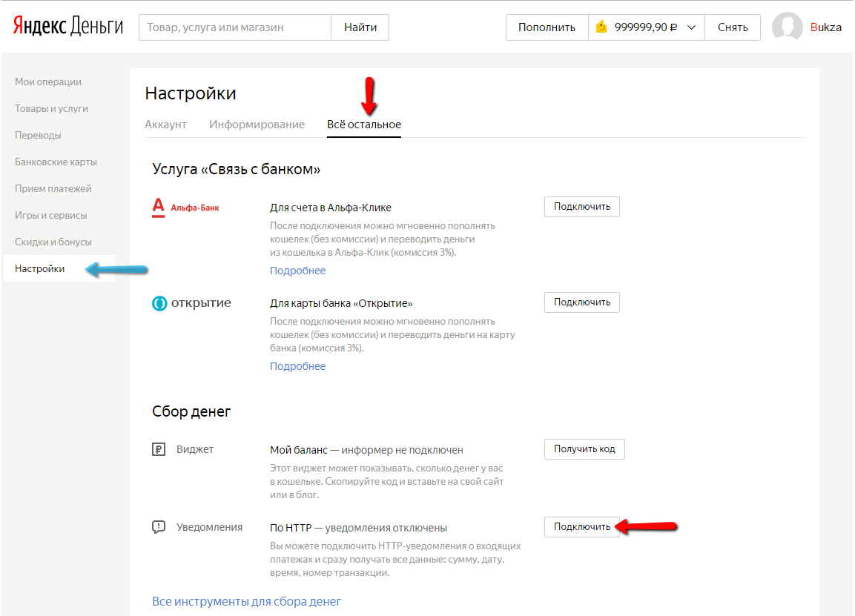Click the Для карты банка «Открытие» heading

click(x=341, y=304)
